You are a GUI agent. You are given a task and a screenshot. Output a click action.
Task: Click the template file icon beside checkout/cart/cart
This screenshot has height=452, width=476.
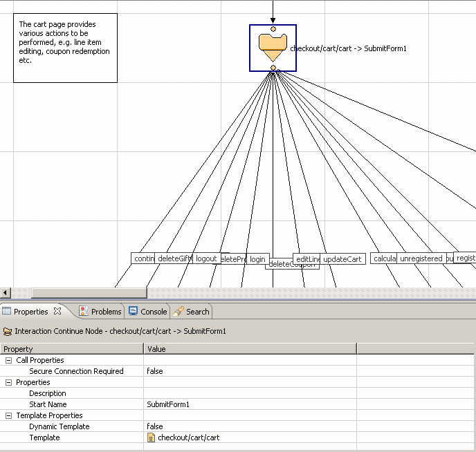coord(151,437)
